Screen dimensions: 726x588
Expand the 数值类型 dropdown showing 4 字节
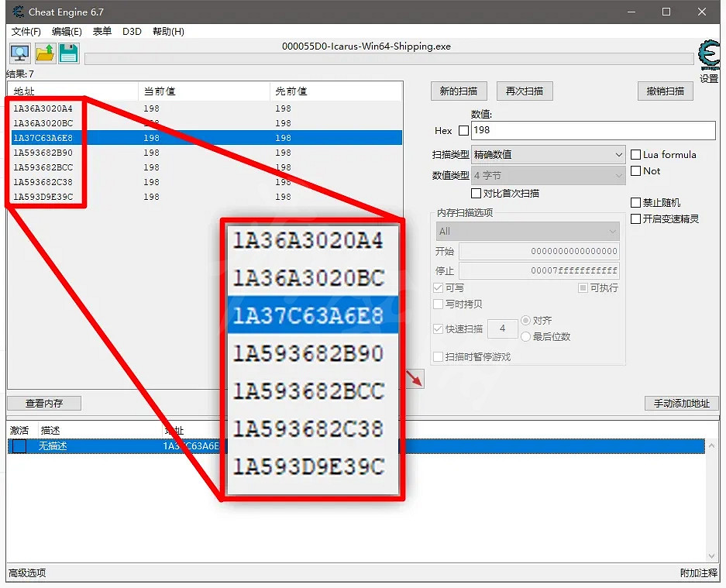548,176
